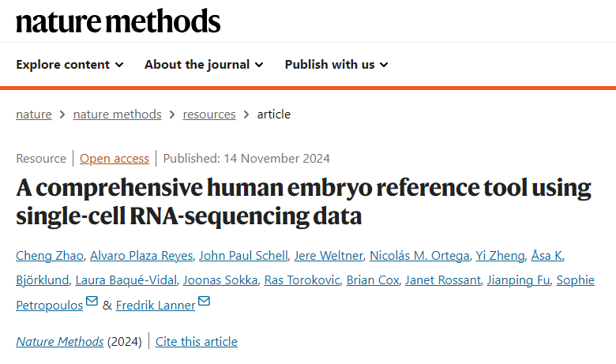616x364 pixels.
Task: Open the Nature Methods journal link
Action: pos(60,342)
